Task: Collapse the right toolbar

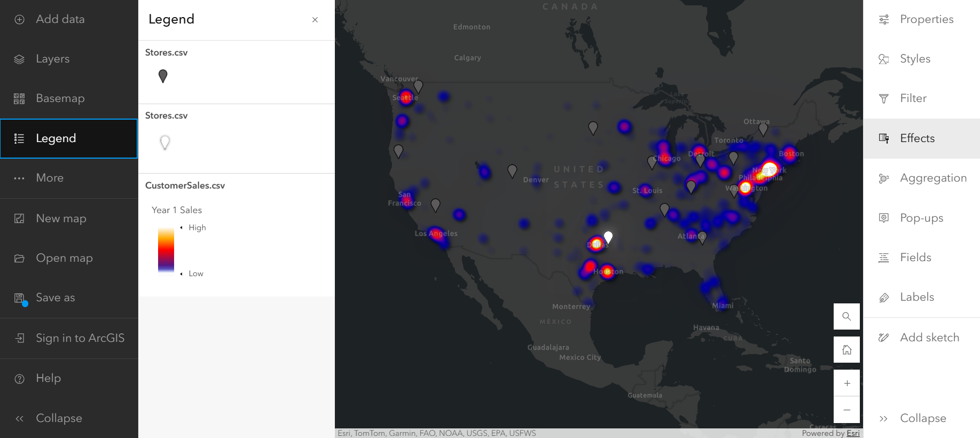Action: (x=922, y=418)
